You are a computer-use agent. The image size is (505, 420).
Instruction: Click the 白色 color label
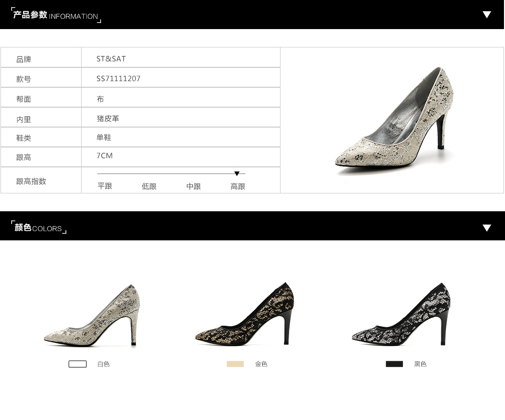click(104, 364)
